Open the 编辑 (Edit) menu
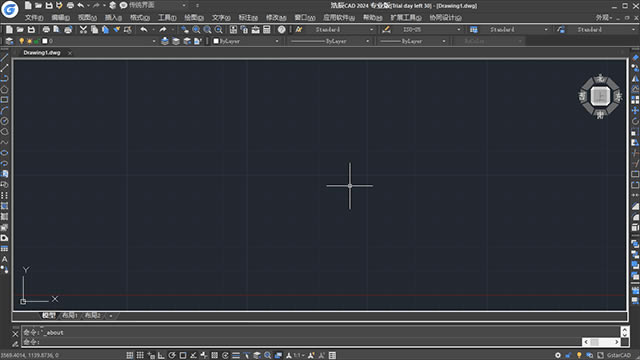 point(60,18)
